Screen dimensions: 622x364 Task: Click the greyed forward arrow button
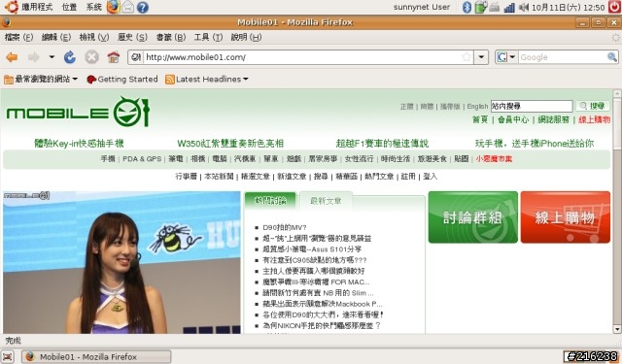(x=33, y=57)
